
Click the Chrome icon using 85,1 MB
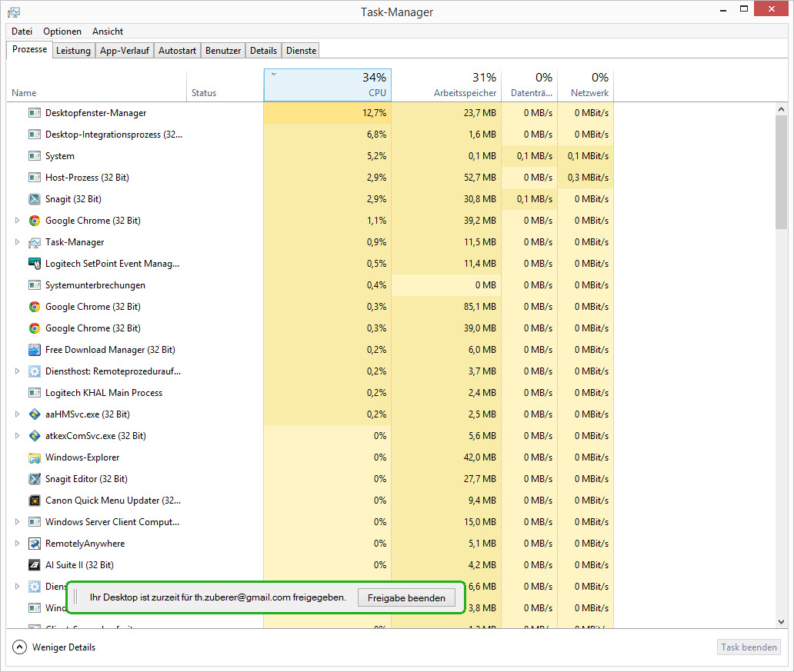coord(35,307)
